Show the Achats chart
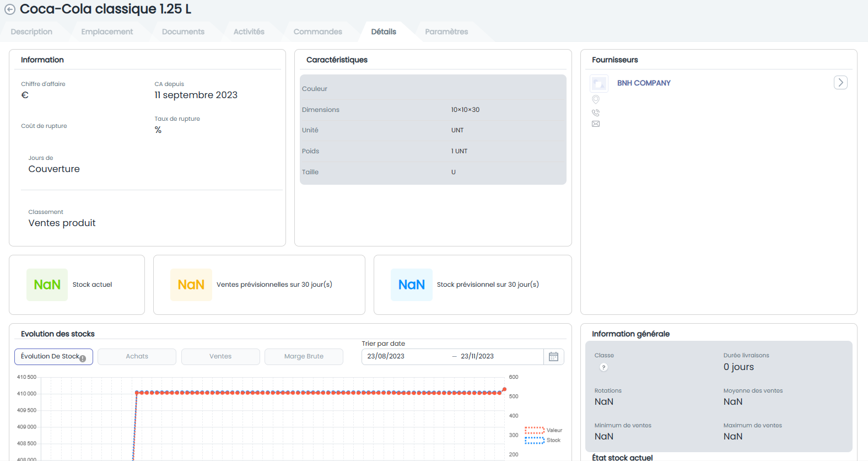The image size is (868, 461). tap(137, 357)
